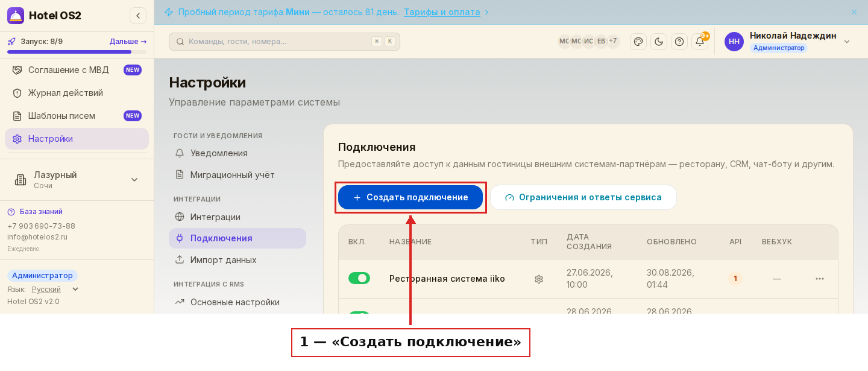The width and height of the screenshot is (868, 371).
Task: Open Основные настройки under RMS integration
Action: (237, 302)
